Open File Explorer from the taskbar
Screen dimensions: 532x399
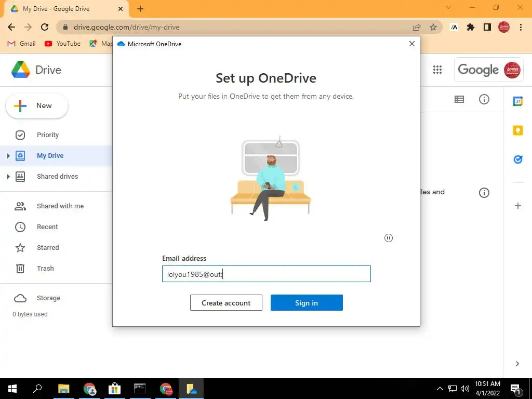[63, 389]
